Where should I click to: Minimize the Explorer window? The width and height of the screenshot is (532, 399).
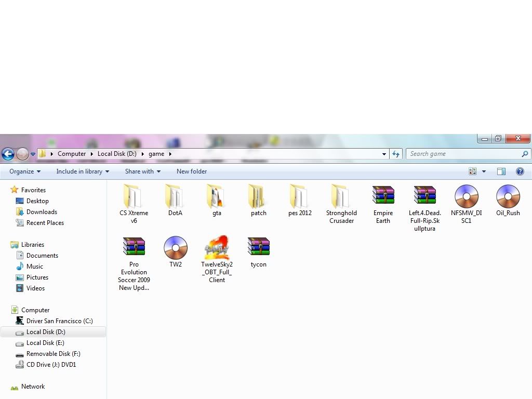pyautogui.click(x=485, y=138)
